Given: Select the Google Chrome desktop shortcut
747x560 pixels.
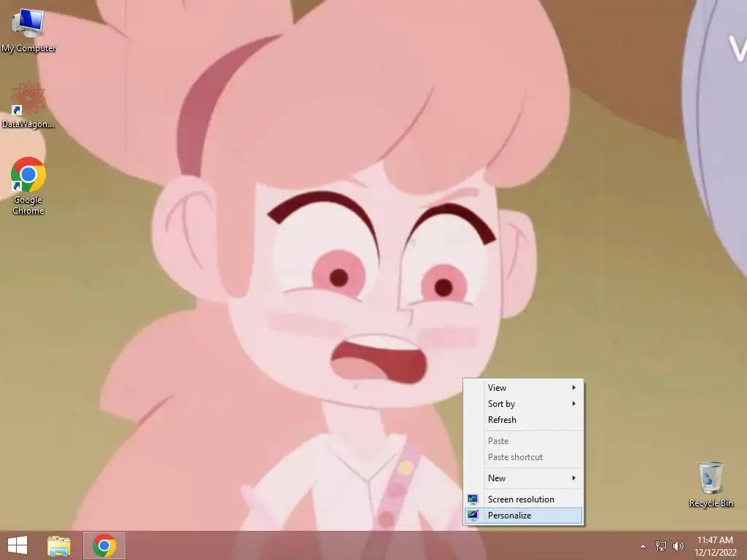Looking at the screenshot, I should pyautogui.click(x=28, y=186).
